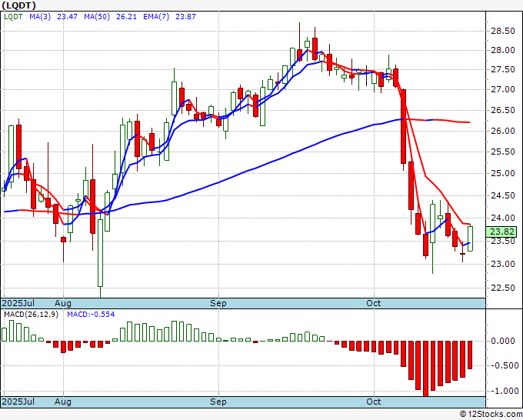Click the current price tag 23.82

(x=501, y=232)
